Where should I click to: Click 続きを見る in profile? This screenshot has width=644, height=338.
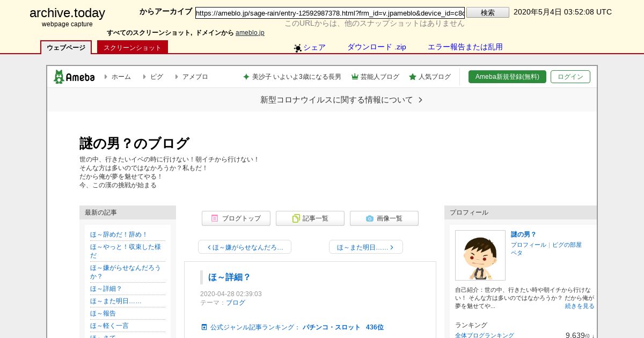[580, 306]
